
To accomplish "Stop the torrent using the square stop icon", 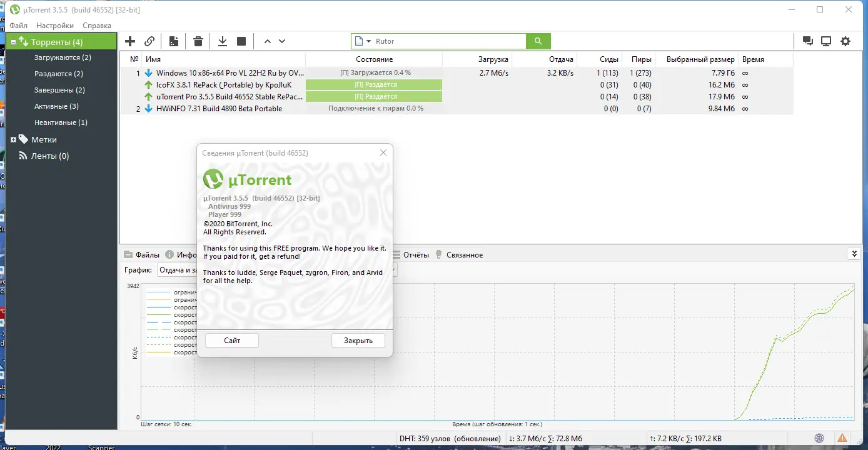I will [x=241, y=41].
